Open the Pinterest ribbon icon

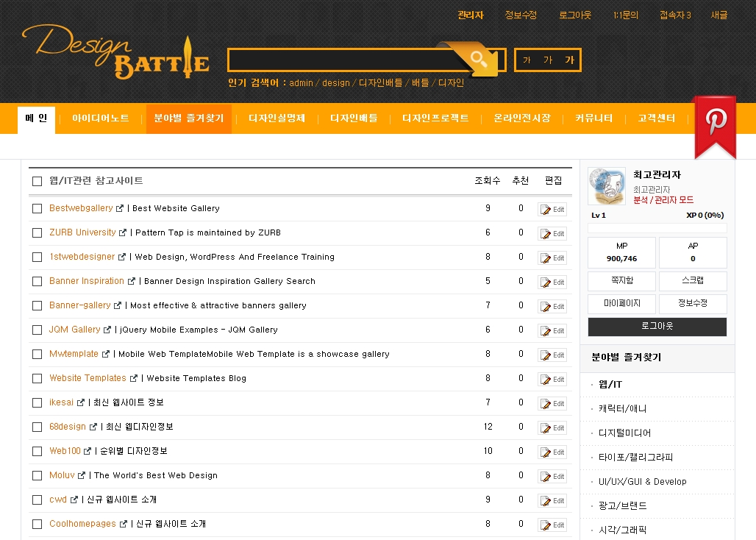715,124
